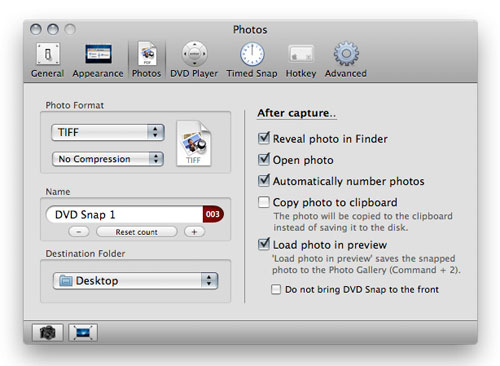Minimize the Photos preferences window
The image size is (500, 366).
click(x=53, y=29)
